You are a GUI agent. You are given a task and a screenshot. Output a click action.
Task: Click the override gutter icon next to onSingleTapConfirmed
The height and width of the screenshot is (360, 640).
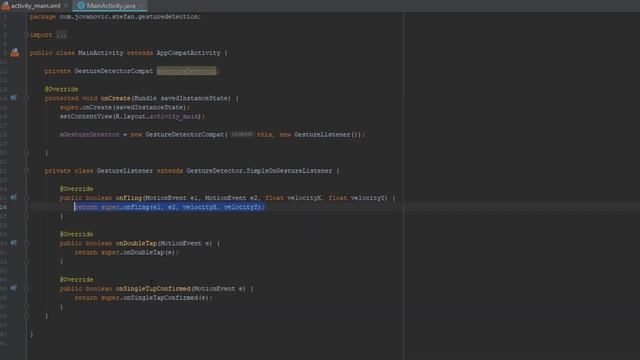pos(14,288)
